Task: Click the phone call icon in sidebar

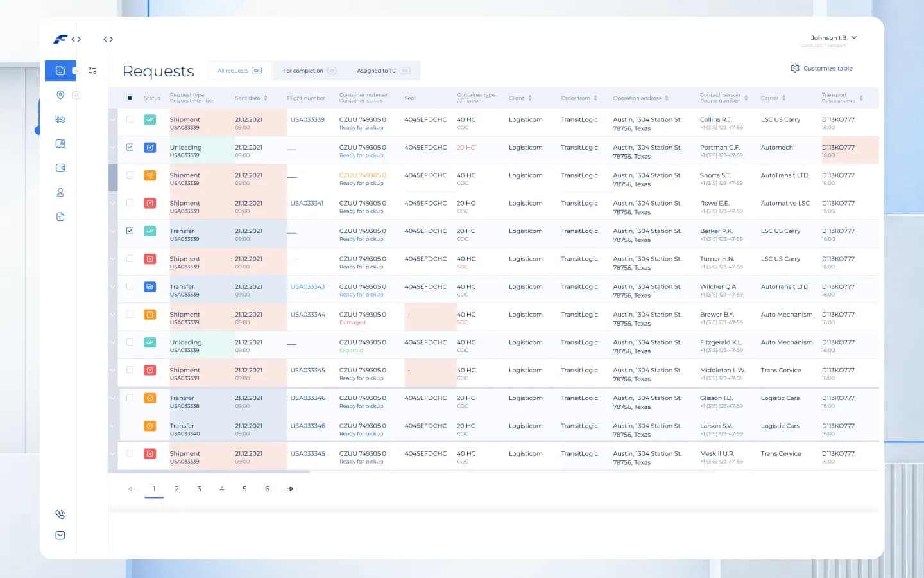Action: (x=60, y=514)
